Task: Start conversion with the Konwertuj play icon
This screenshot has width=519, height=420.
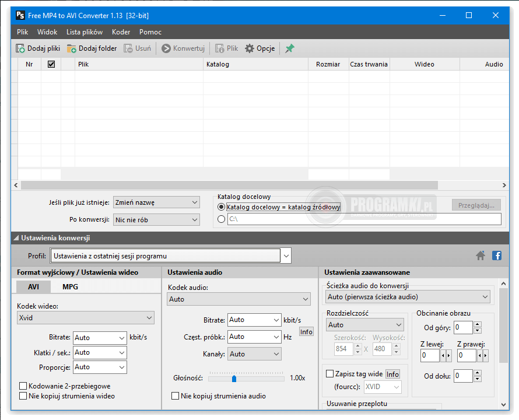Action: [x=166, y=48]
